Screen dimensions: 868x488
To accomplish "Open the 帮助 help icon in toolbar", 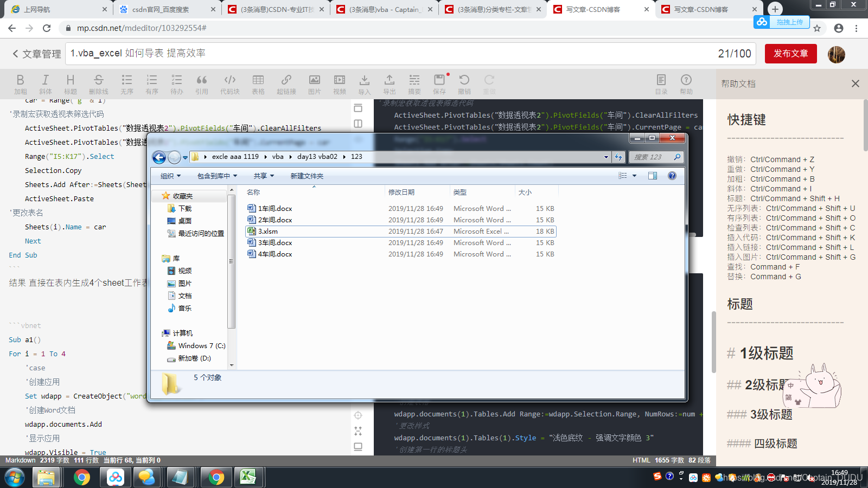I will click(x=686, y=84).
